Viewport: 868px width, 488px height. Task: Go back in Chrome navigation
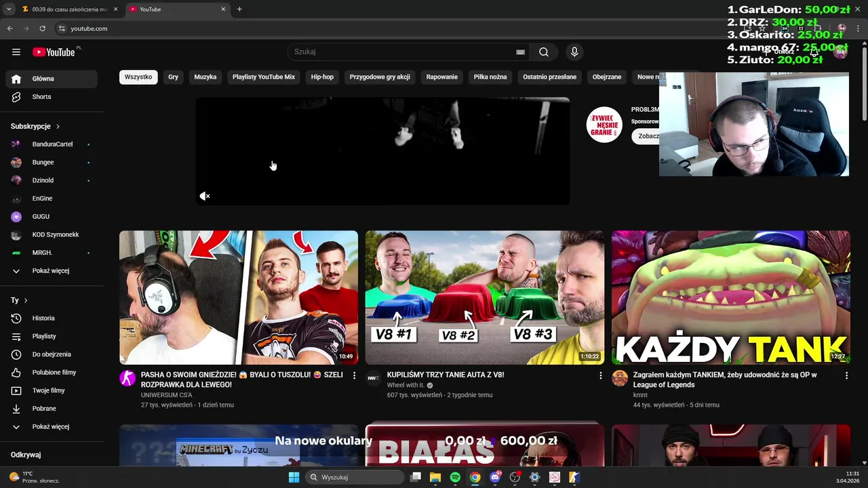pyautogui.click(x=10, y=28)
